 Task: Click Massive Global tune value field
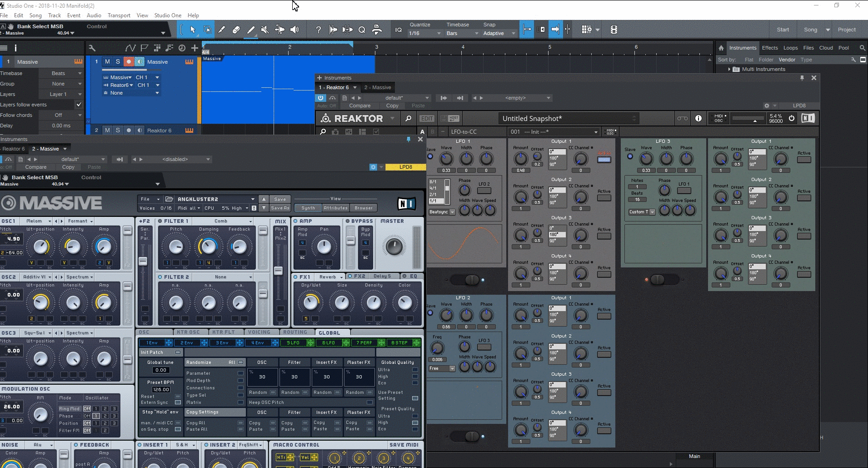coord(161,370)
